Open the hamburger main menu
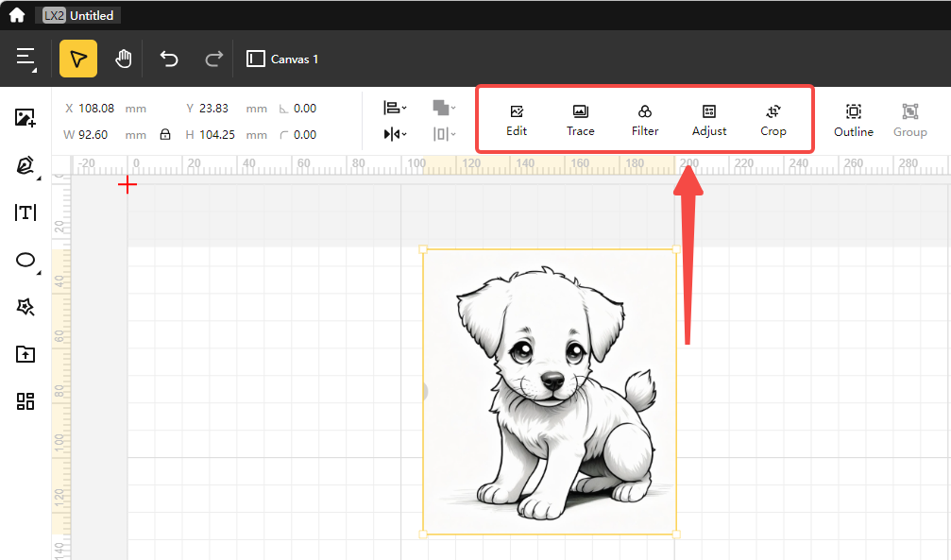This screenshot has width=951, height=560. (x=26, y=59)
